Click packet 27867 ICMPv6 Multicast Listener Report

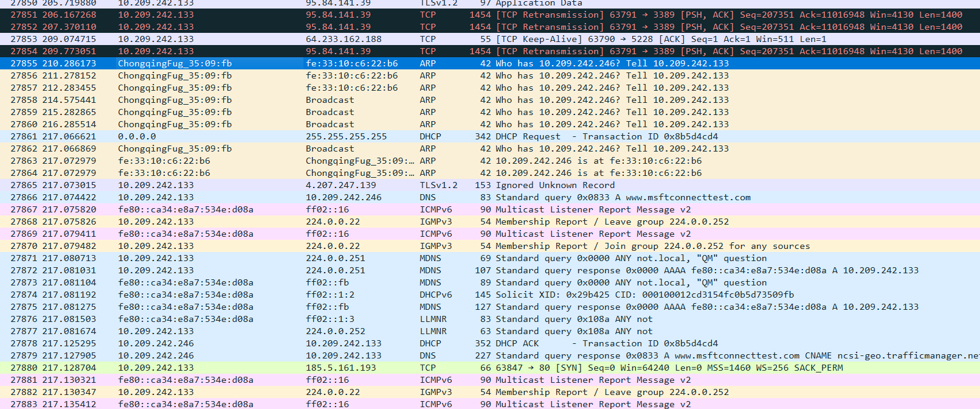486,209
